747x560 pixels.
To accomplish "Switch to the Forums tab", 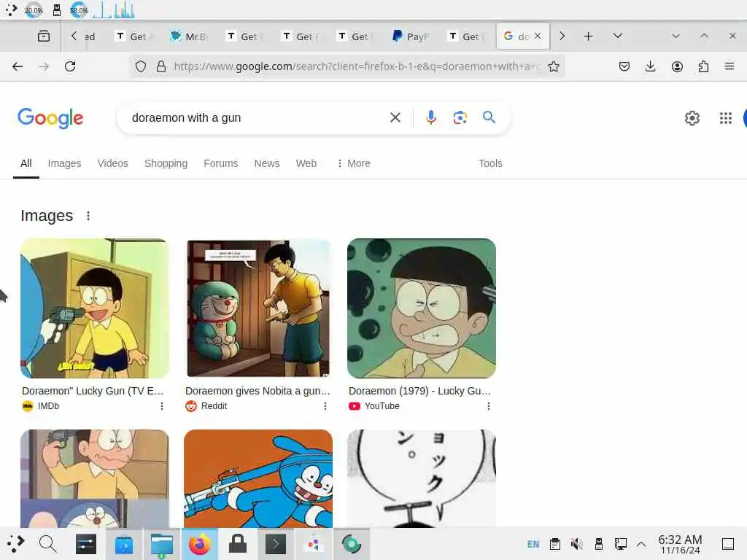I will [x=220, y=163].
